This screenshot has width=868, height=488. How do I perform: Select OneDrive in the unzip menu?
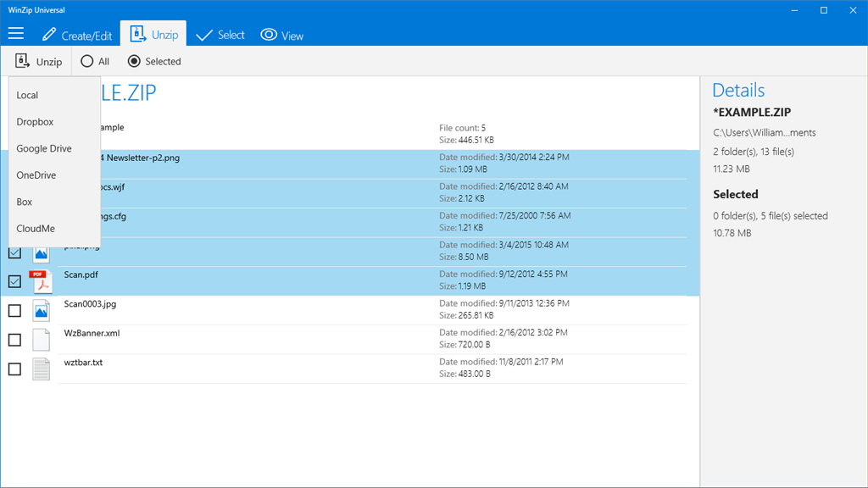[x=54, y=175]
